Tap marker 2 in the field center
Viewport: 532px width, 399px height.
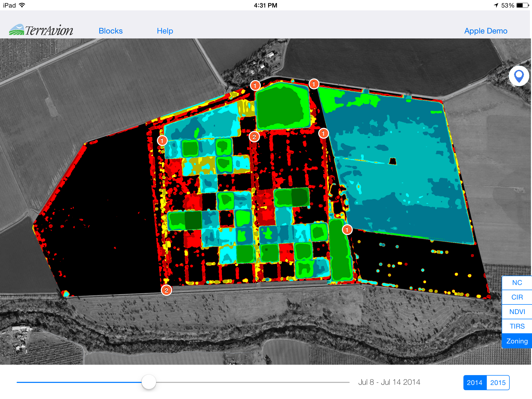point(254,137)
